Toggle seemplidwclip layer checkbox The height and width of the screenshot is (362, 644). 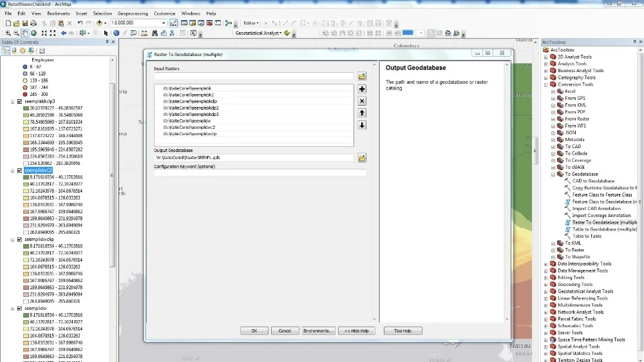tap(19, 240)
